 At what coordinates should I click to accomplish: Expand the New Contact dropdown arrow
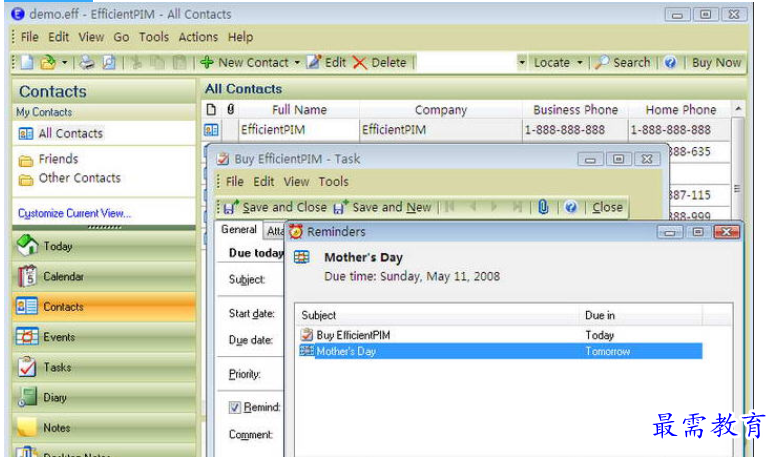(x=297, y=63)
